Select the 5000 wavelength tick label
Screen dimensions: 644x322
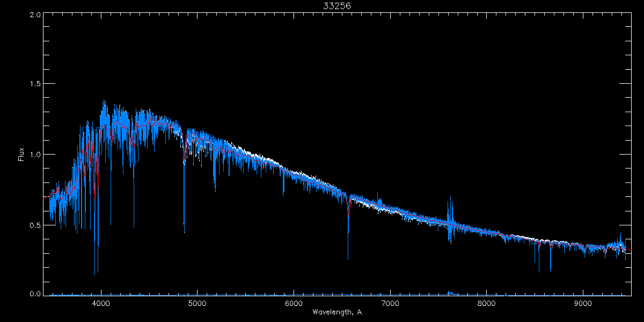pos(197,303)
